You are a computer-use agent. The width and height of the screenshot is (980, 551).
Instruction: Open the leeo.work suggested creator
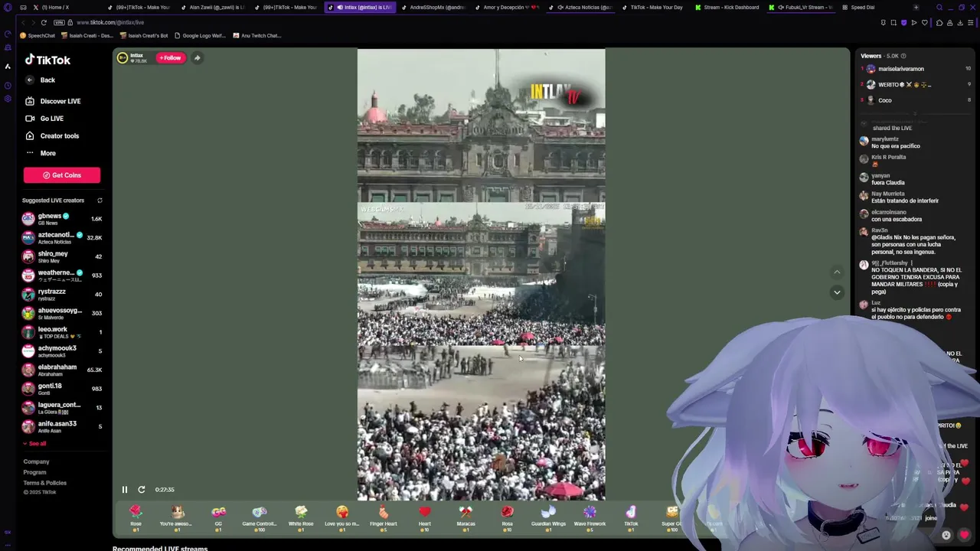pos(62,332)
